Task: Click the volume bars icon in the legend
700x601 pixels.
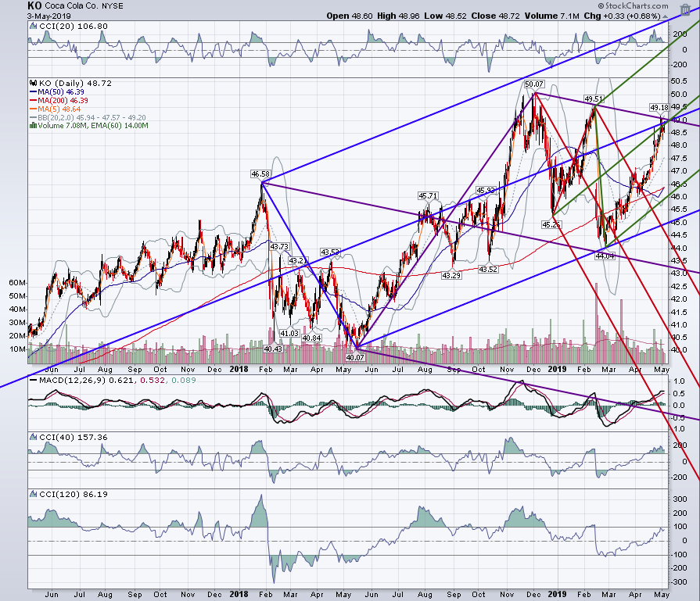Action: [33, 126]
